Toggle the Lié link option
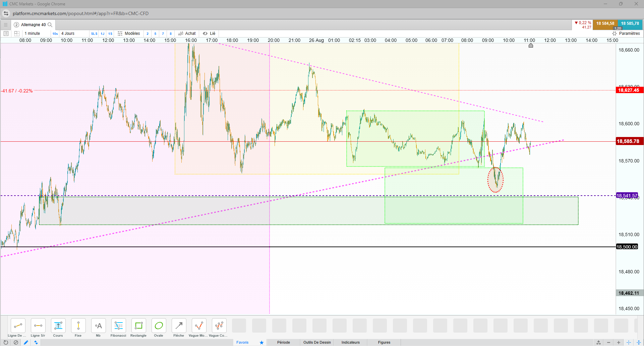 pyautogui.click(x=209, y=33)
